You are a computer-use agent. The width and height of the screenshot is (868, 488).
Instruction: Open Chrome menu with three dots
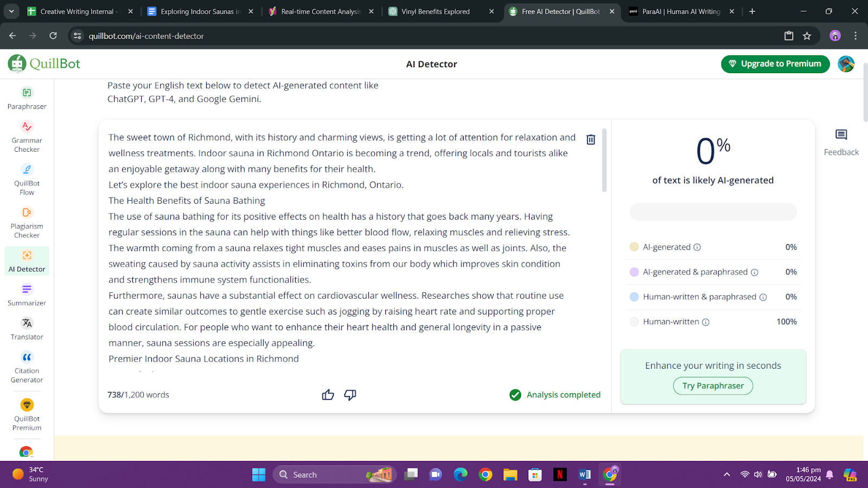(856, 36)
